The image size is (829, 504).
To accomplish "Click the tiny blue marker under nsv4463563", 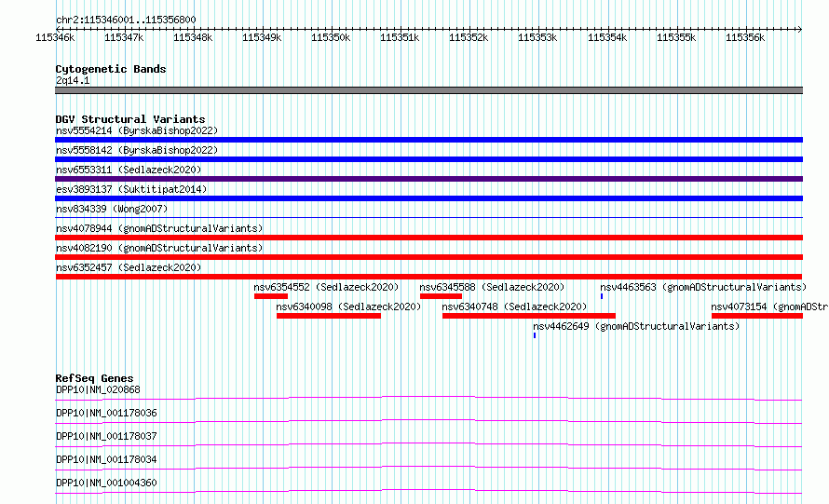I will tap(602, 296).
